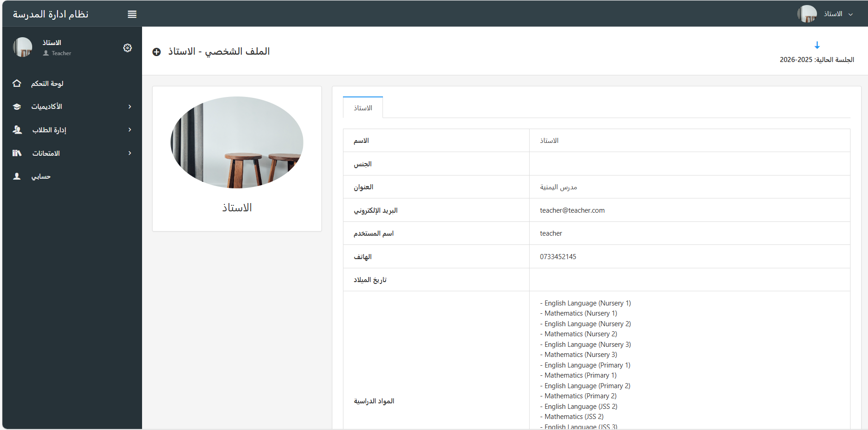This screenshot has height=430, width=868.
Task: Open the لوحة التحكم dashboard menu item
Action: 72,84
